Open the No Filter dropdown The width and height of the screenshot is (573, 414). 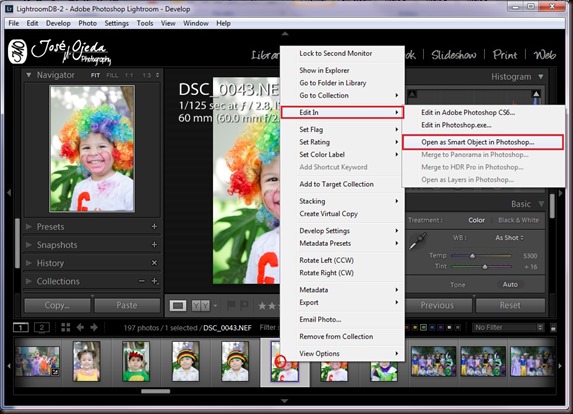point(508,327)
